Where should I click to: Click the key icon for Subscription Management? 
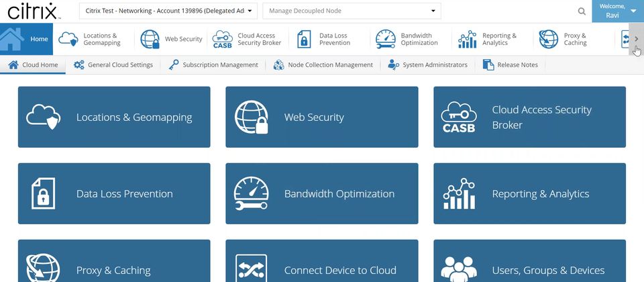point(174,64)
